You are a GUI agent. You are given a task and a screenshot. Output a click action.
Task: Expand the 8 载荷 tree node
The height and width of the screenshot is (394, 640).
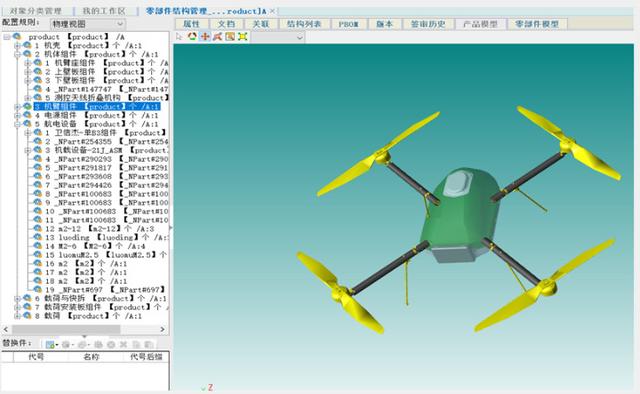[x=18, y=316]
